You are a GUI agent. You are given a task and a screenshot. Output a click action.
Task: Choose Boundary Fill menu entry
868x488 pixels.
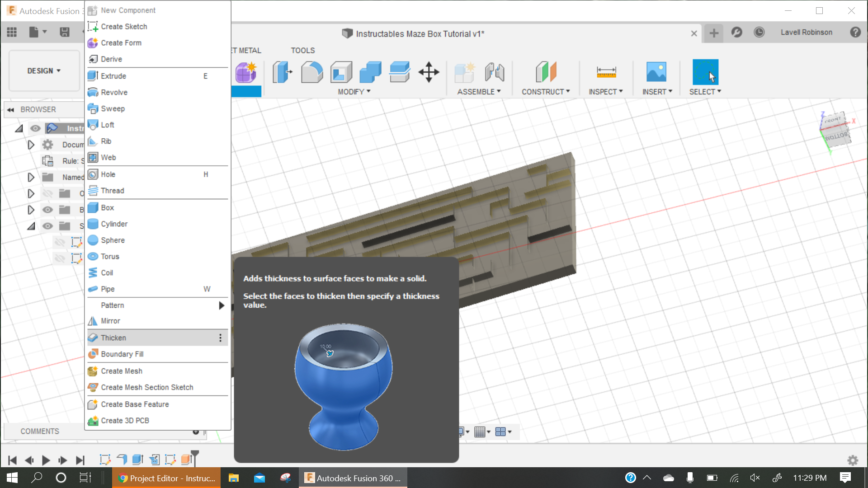[x=157, y=354]
